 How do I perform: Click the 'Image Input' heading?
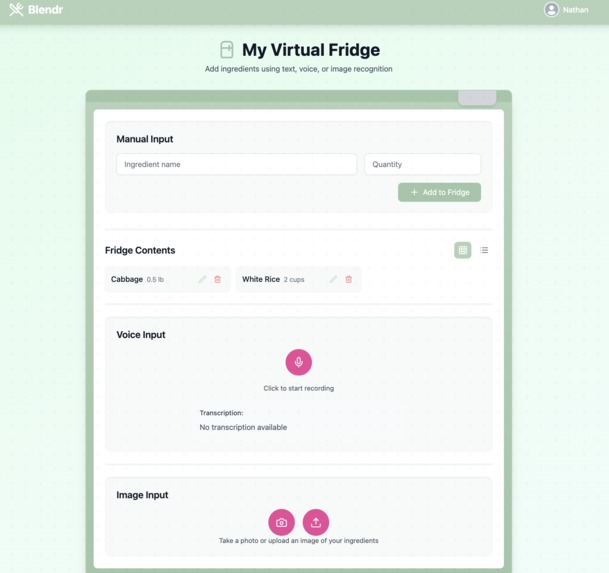(142, 495)
